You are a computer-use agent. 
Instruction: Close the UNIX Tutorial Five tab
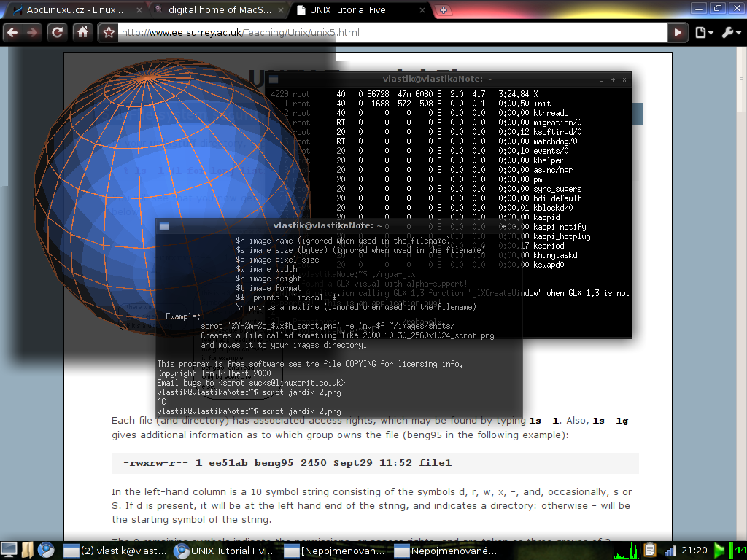coord(422,10)
